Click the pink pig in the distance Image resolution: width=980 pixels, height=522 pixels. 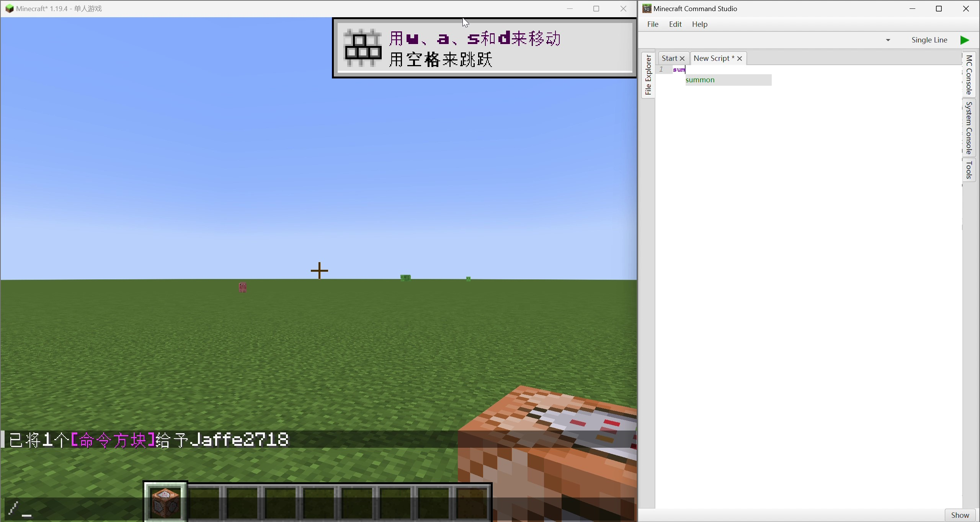coord(243,287)
